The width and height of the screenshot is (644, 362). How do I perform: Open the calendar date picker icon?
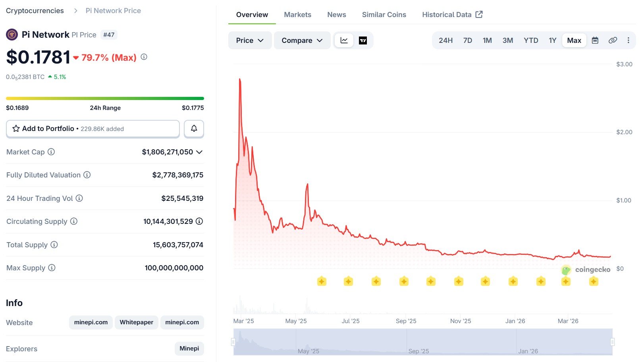(x=595, y=40)
